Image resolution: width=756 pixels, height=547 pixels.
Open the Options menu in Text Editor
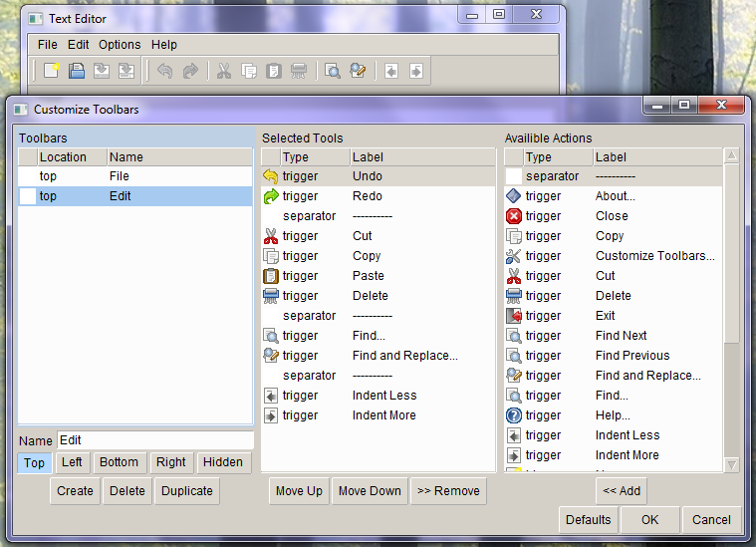(120, 45)
